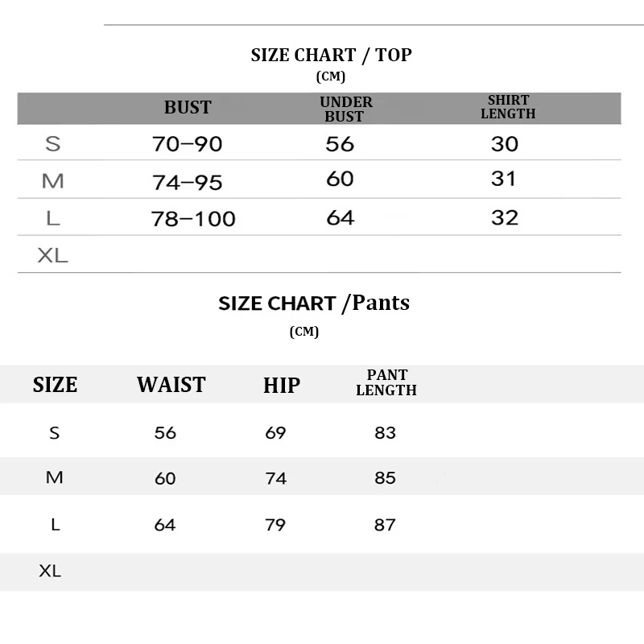Click the pant length value 83
The height and width of the screenshot is (644, 644).
(x=385, y=433)
